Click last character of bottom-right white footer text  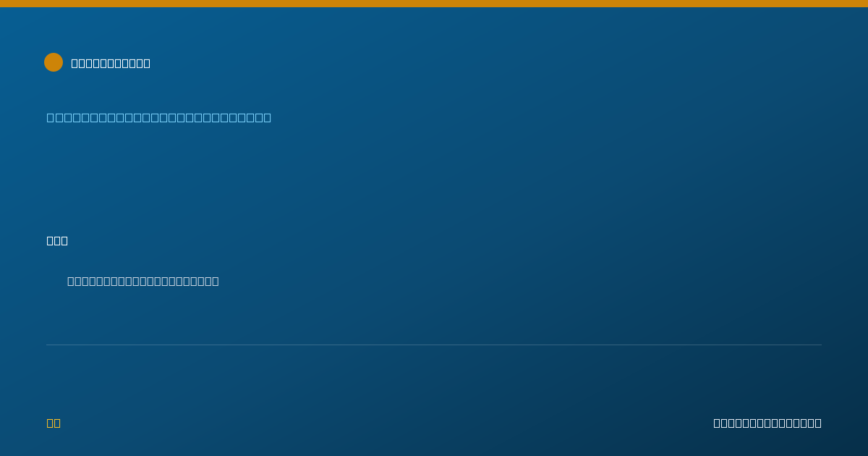click(x=818, y=423)
